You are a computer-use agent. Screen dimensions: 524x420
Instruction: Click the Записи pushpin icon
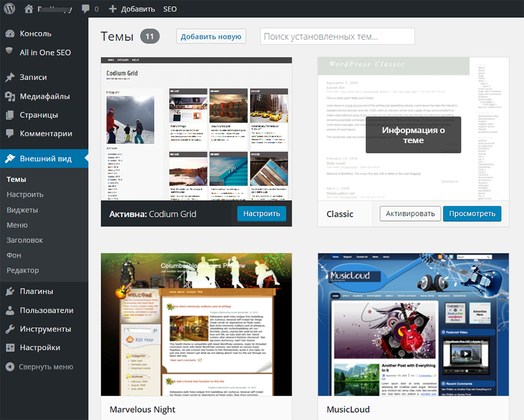pos(9,78)
